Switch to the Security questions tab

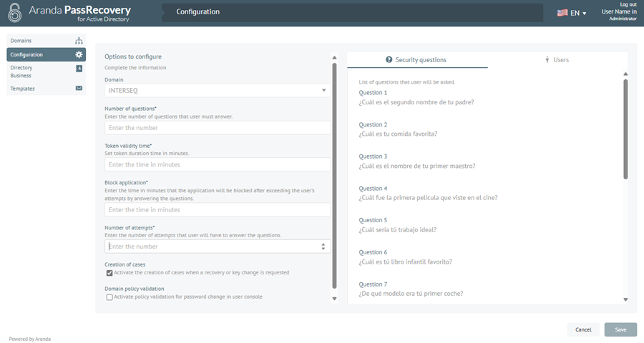point(417,60)
